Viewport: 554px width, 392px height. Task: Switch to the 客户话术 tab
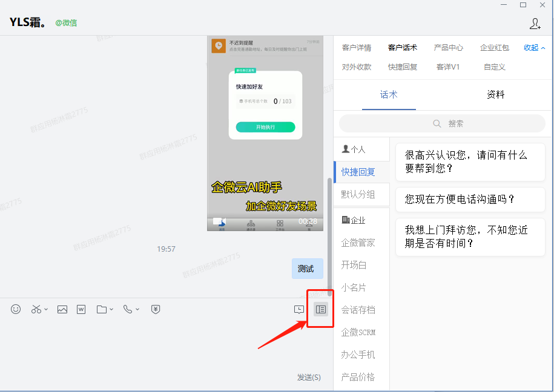tap(403, 47)
